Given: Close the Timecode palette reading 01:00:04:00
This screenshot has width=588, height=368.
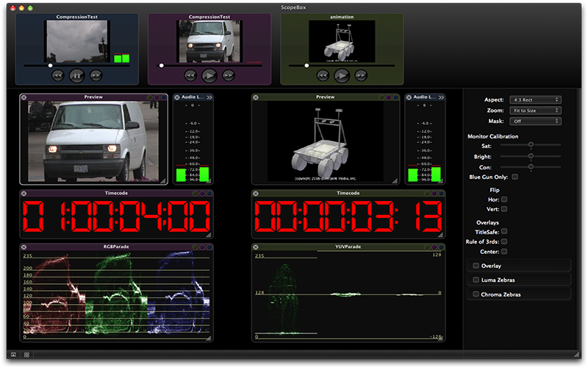Looking at the screenshot, I should coord(24,194).
